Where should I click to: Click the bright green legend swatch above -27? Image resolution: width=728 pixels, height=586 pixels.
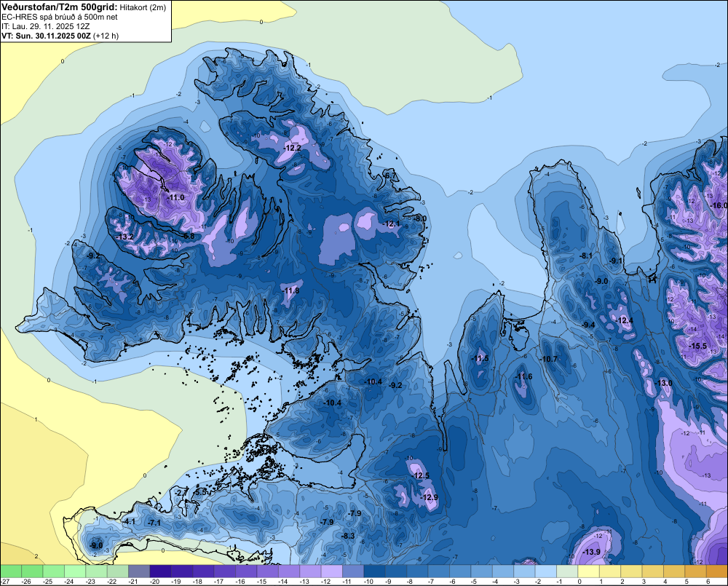tap(11, 571)
